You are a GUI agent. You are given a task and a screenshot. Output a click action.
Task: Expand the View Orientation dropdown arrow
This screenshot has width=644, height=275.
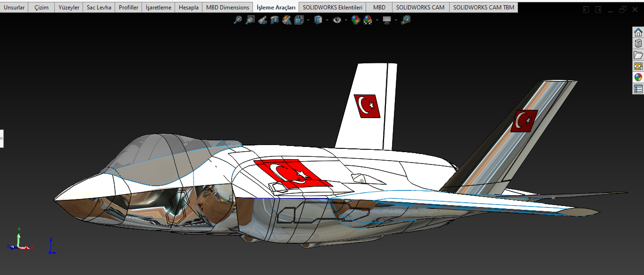click(308, 20)
